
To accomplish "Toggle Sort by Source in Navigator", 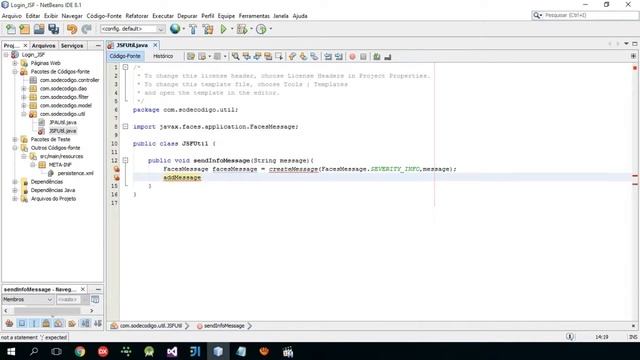I will [98, 324].
